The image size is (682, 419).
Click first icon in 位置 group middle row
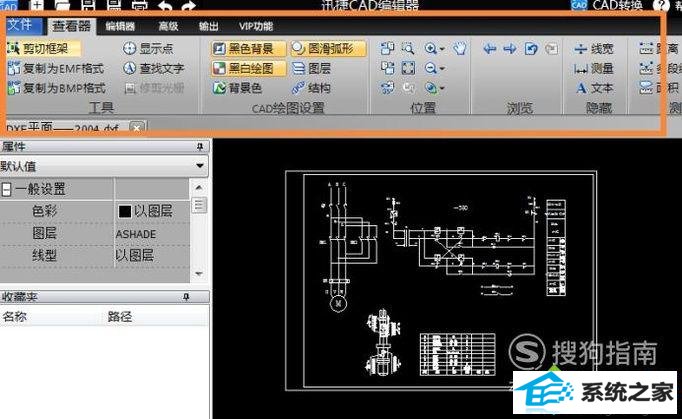[387, 68]
